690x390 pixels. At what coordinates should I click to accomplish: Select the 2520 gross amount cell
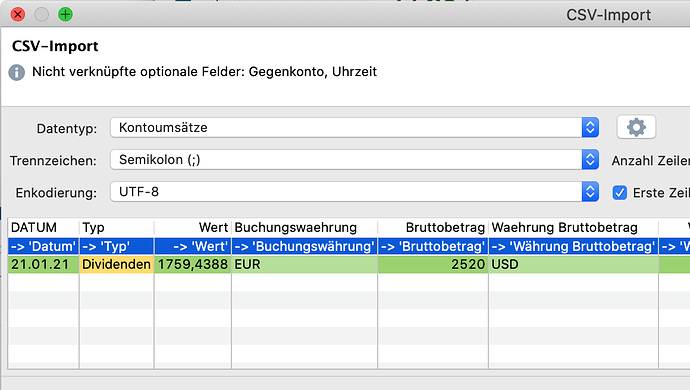(x=433, y=264)
